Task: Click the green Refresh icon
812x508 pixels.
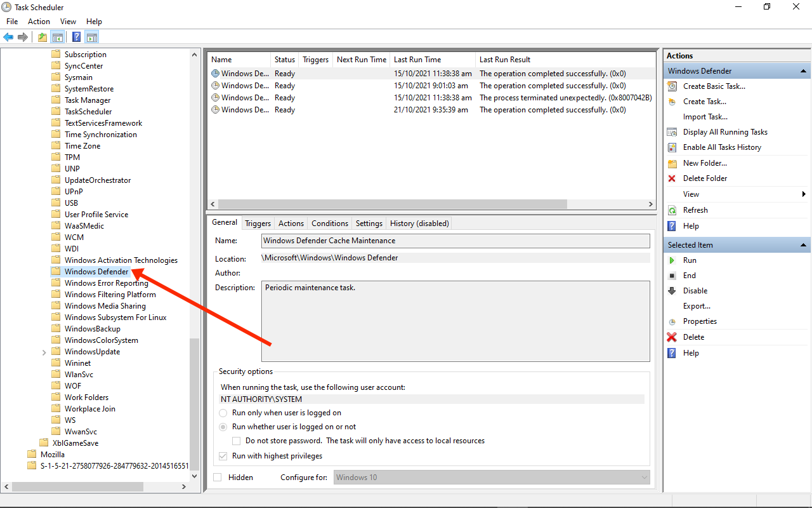Action: pyautogui.click(x=672, y=210)
